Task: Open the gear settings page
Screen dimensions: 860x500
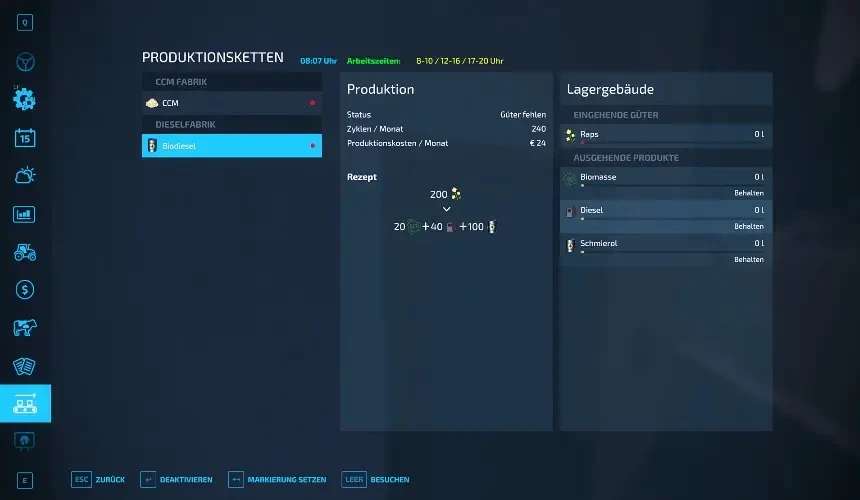Action: click(25, 99)
